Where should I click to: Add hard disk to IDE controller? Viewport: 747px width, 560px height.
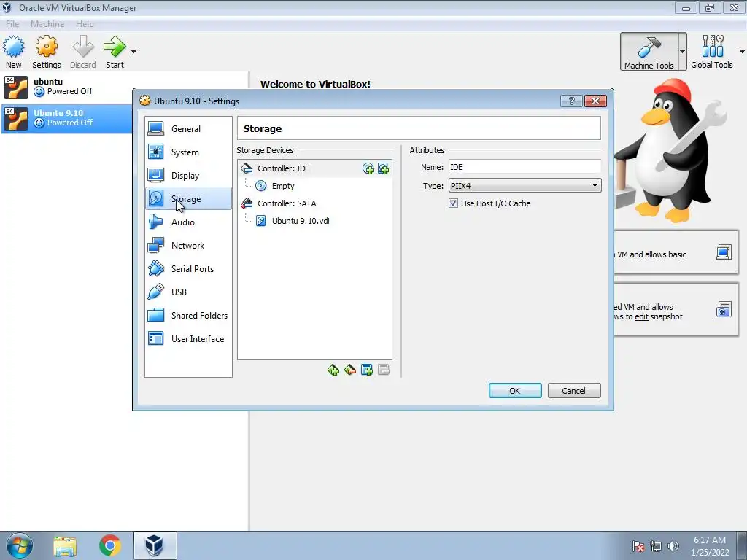383,168
